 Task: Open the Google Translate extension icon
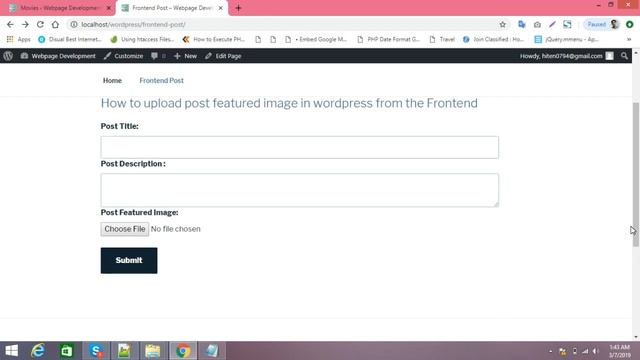click(x=522, y=24)
